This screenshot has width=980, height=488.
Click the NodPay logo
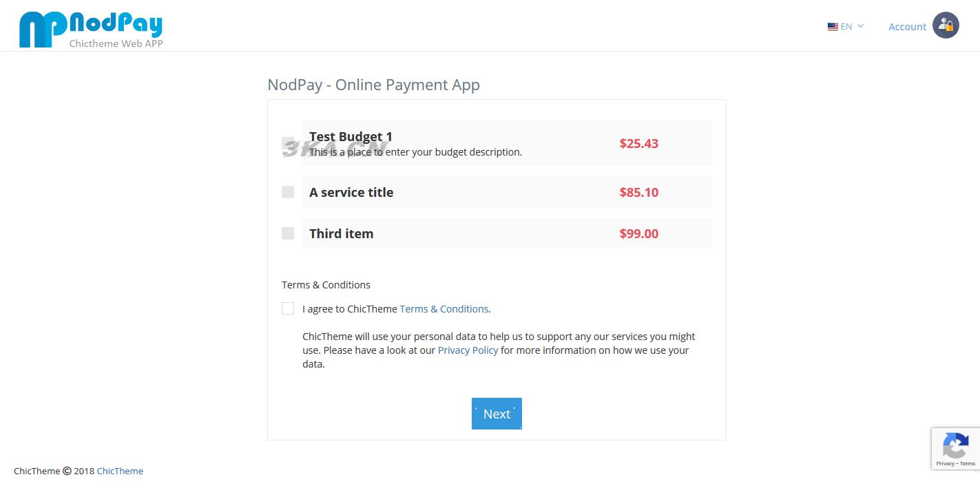[91, 30]
